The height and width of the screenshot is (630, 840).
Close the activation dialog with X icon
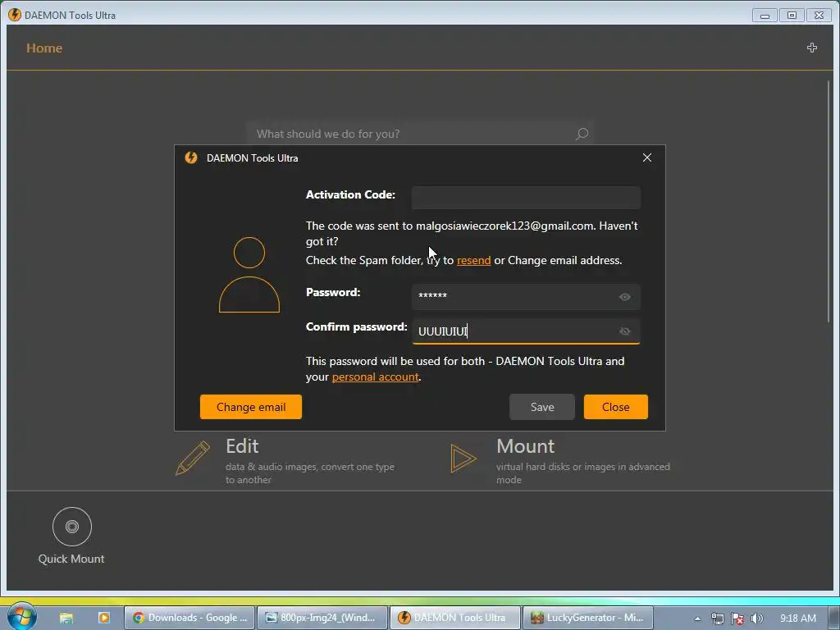point(647,157)
